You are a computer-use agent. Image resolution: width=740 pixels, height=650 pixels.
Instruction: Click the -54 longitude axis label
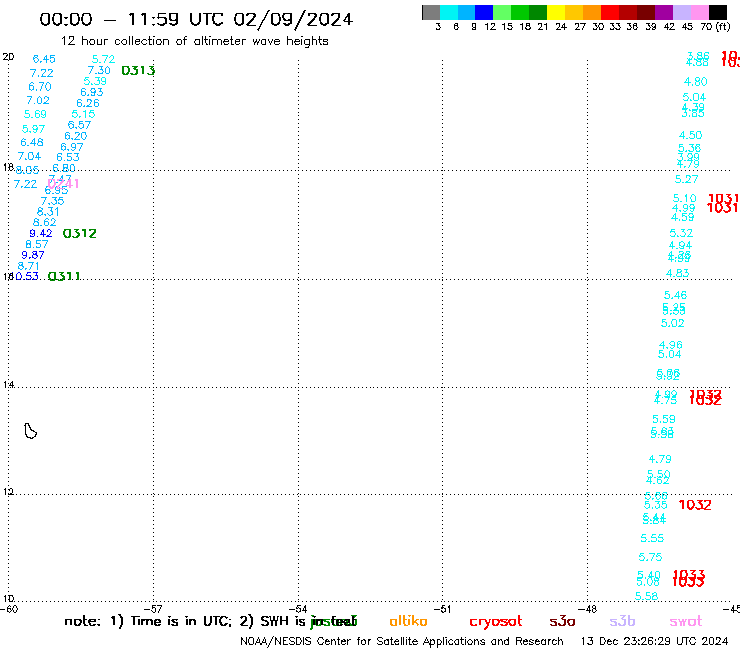tap(299, 609)
